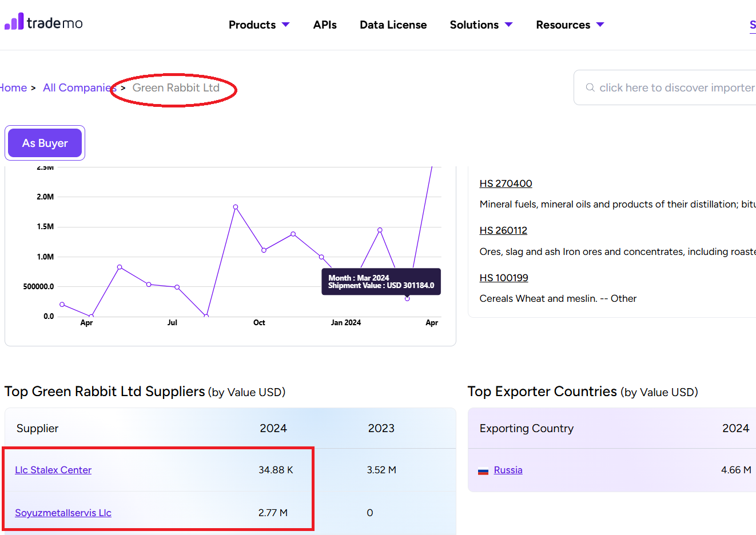The image size is (756, 535).
Task: Click the Top Green Rabbit Ltd Suppliers heading
Action: click(x=145, y=392)
